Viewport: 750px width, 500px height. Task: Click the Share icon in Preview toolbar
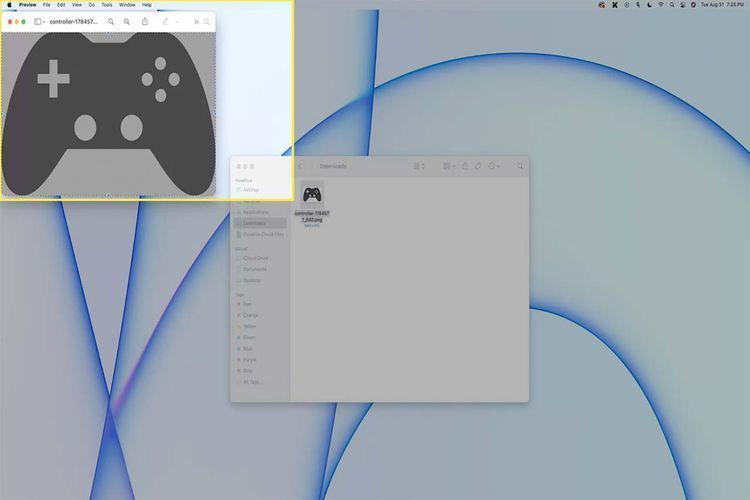pyautogui.click(x=145, y=21)
